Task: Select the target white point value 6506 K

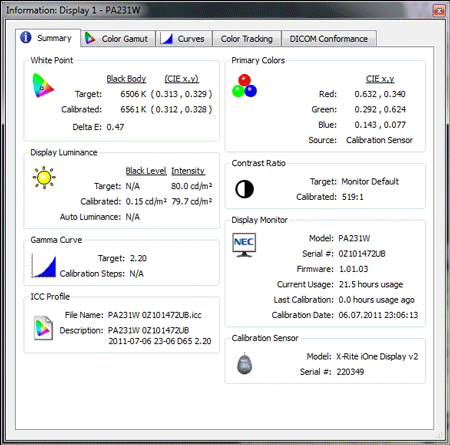Action: pyautogui.click(x=133, y=94)
